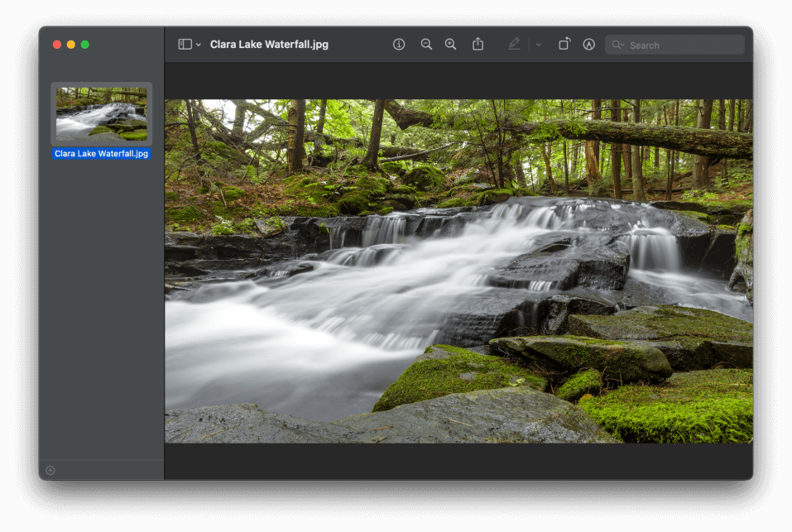792x532 pixels.
Task: Open the sidebar view options chevron
Action: (198, 44)
